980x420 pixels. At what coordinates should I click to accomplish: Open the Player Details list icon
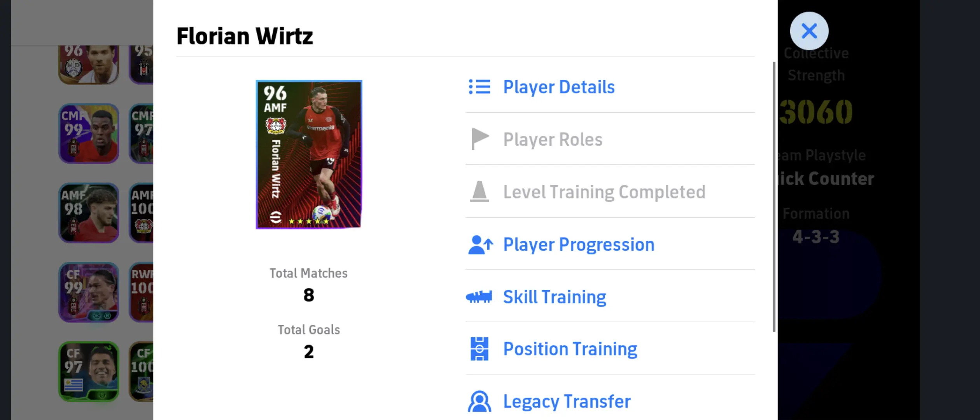pyautogui.click(x=479, y=87)
